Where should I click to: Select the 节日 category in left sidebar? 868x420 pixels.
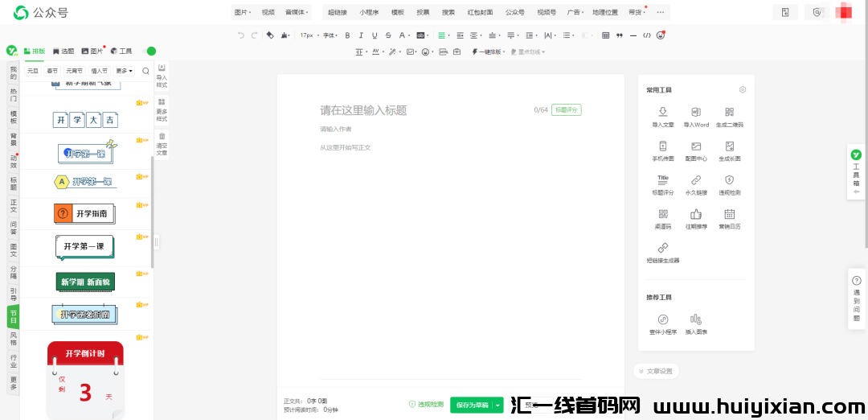click(x=13, y=316)
